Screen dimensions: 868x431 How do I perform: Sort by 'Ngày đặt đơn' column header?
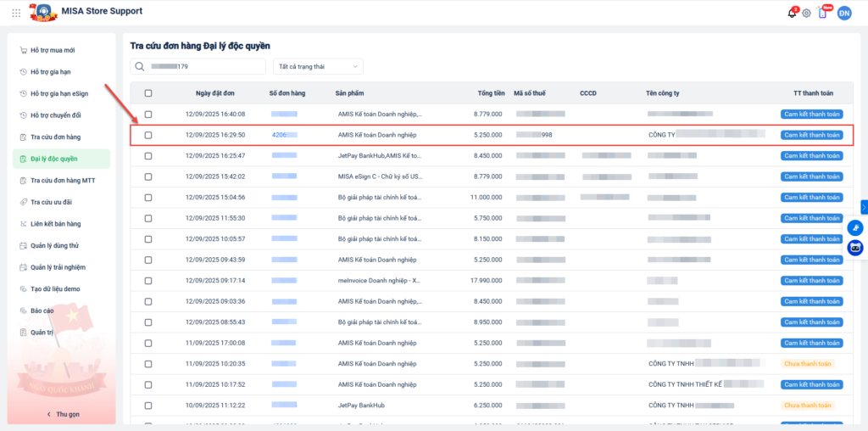click(x=215, y=93)
